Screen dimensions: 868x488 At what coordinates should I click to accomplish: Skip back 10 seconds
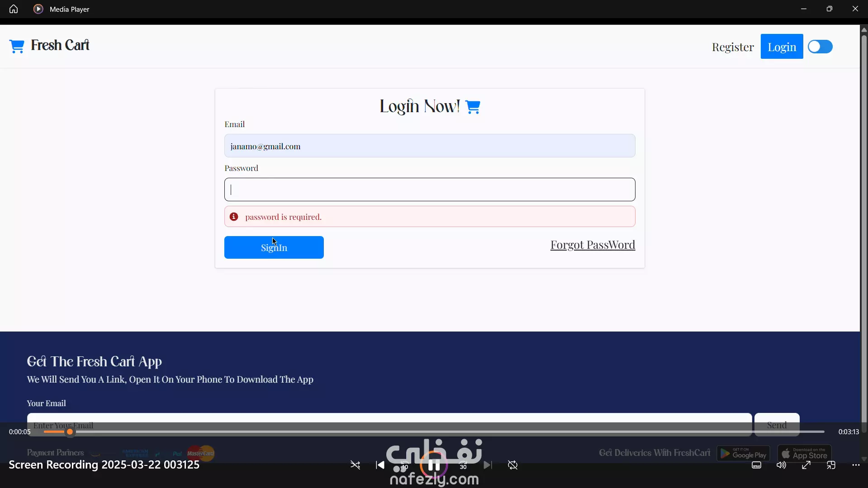tap(405, 465)
